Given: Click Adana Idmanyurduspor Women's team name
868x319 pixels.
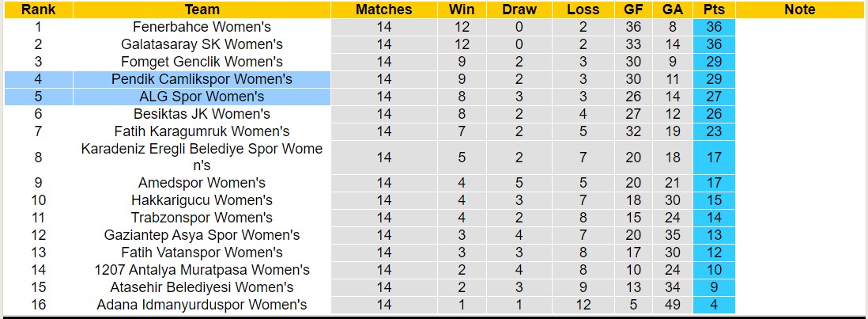Looking at the screenshot, I should [x=202, y=305].
